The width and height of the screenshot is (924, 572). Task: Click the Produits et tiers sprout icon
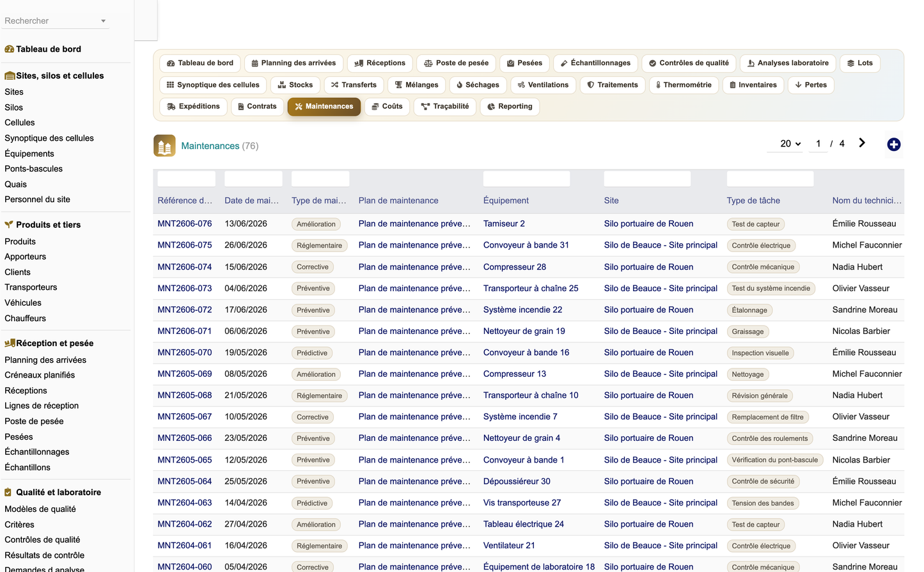click(x=9, y=225)
